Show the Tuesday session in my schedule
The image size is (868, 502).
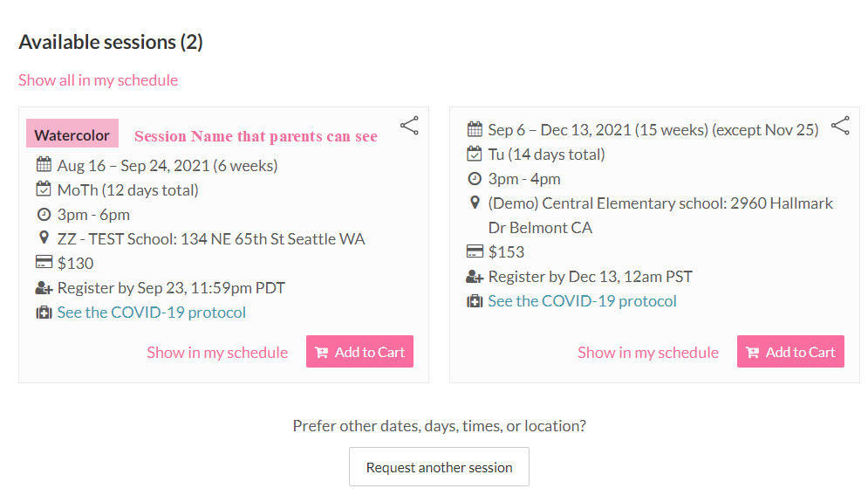coord(648,353)
